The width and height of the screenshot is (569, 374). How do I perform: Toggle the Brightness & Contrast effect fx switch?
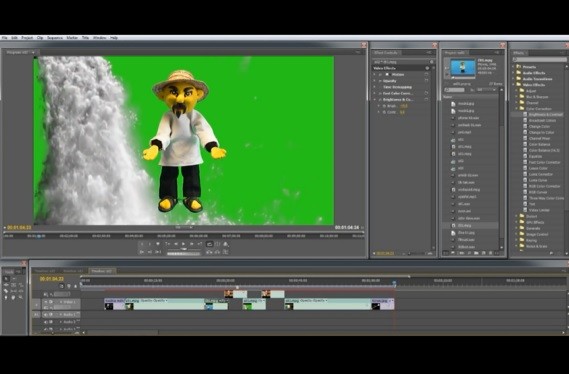pos(380,99)
